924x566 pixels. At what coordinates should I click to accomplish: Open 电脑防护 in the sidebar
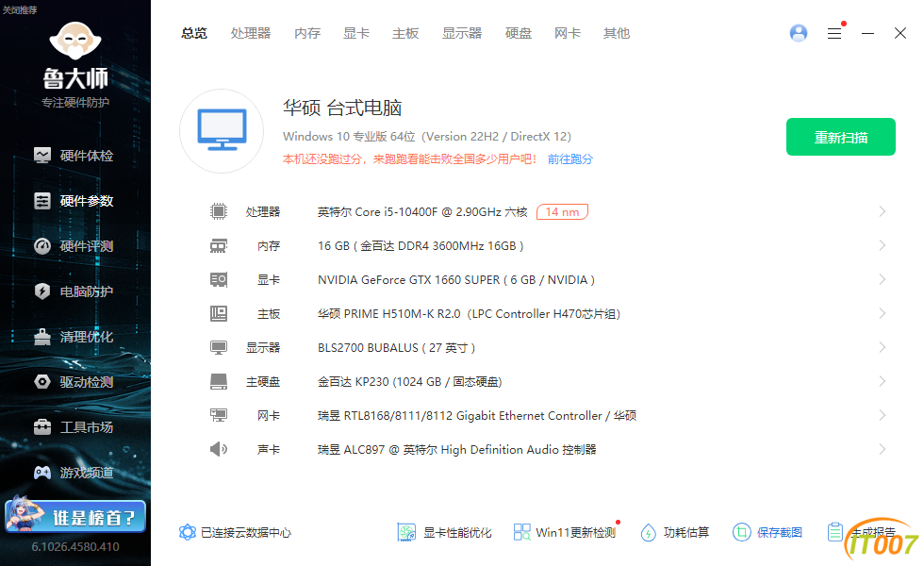(74, 291)
